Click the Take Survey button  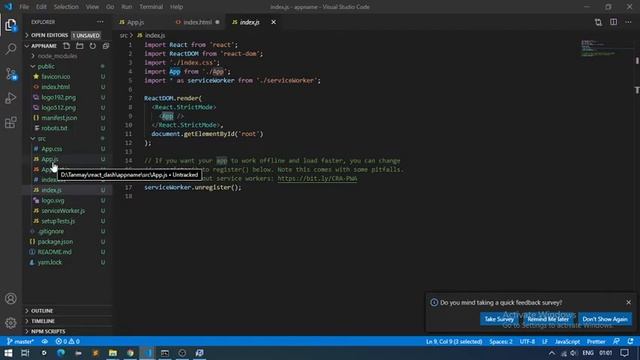(x=499, y=319)
